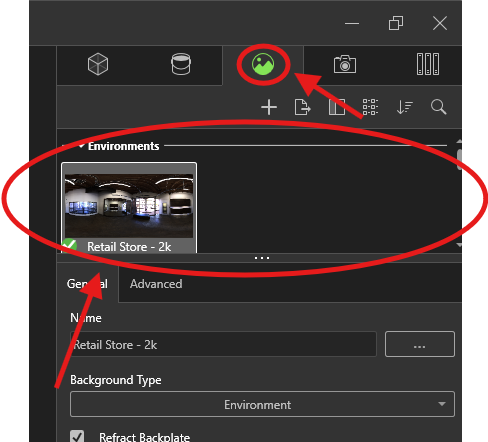Open the Camera tab icon
The image size is (488, 442).
click(345, 64)
